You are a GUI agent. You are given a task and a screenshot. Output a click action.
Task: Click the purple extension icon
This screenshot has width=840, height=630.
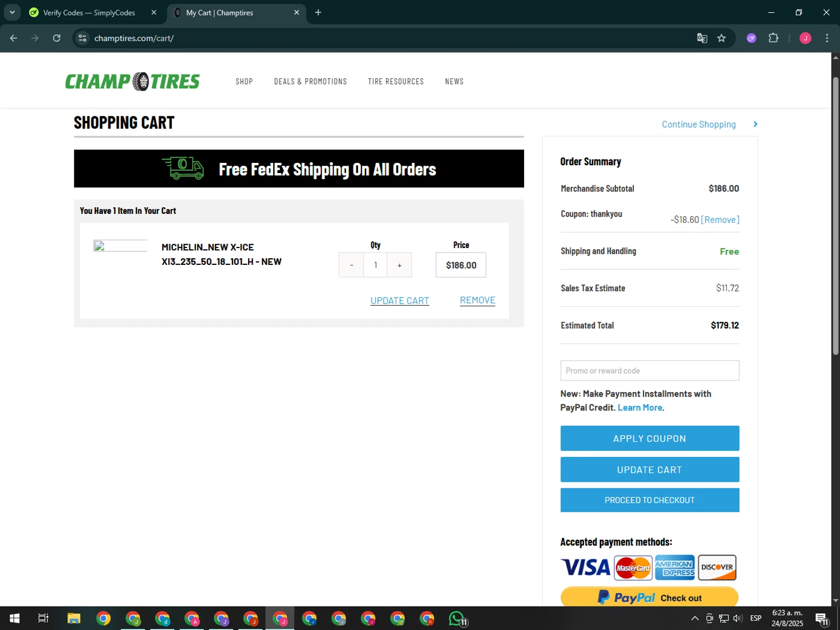tap(752, 38)
